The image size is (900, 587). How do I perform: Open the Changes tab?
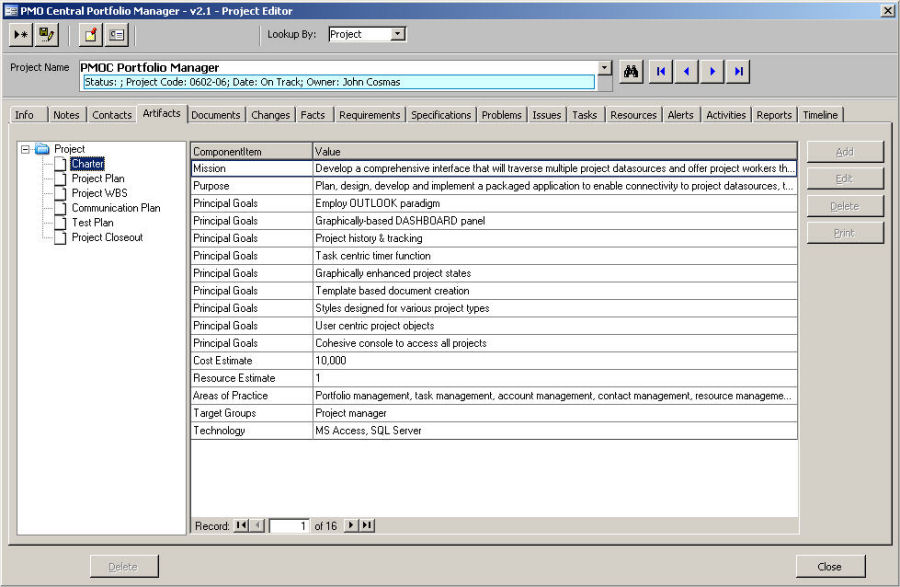(270, 115)
